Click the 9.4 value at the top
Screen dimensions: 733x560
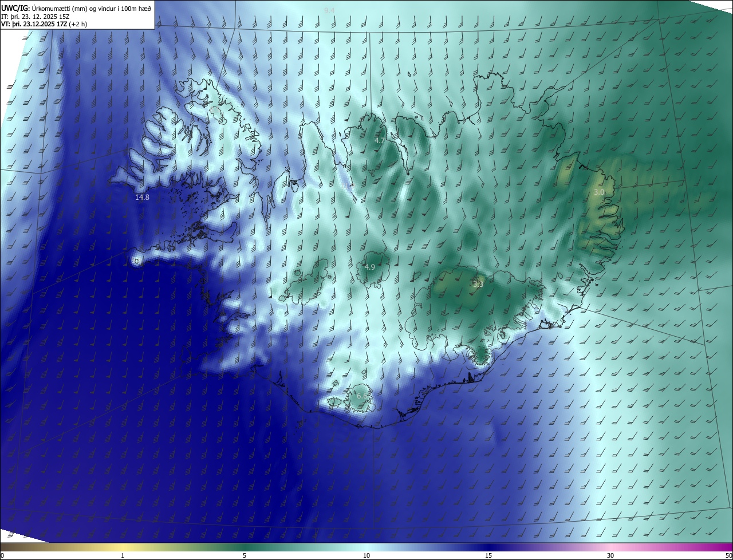tap(329, 10)
